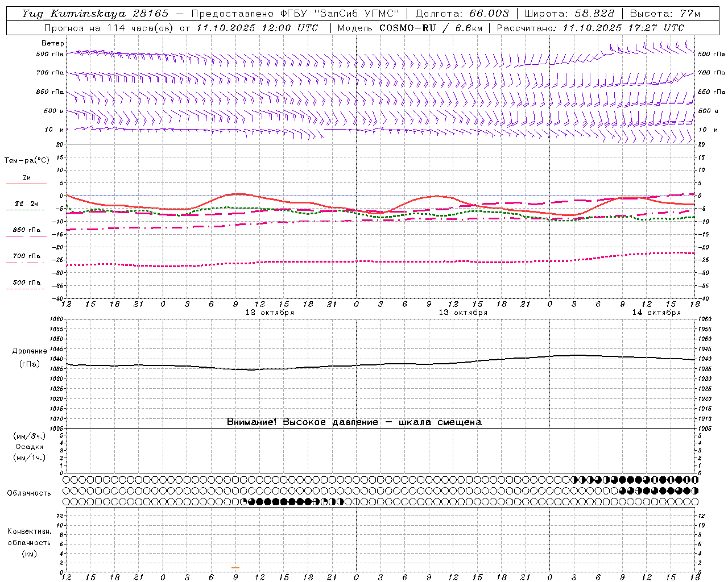
Task: Click the Td 2м legend label
Action: coord(26,203)
